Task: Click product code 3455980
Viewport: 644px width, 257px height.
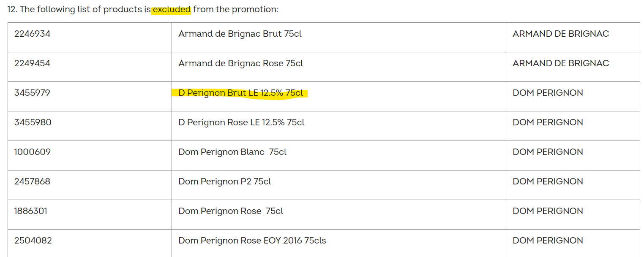Action: [x=33, y=122]
